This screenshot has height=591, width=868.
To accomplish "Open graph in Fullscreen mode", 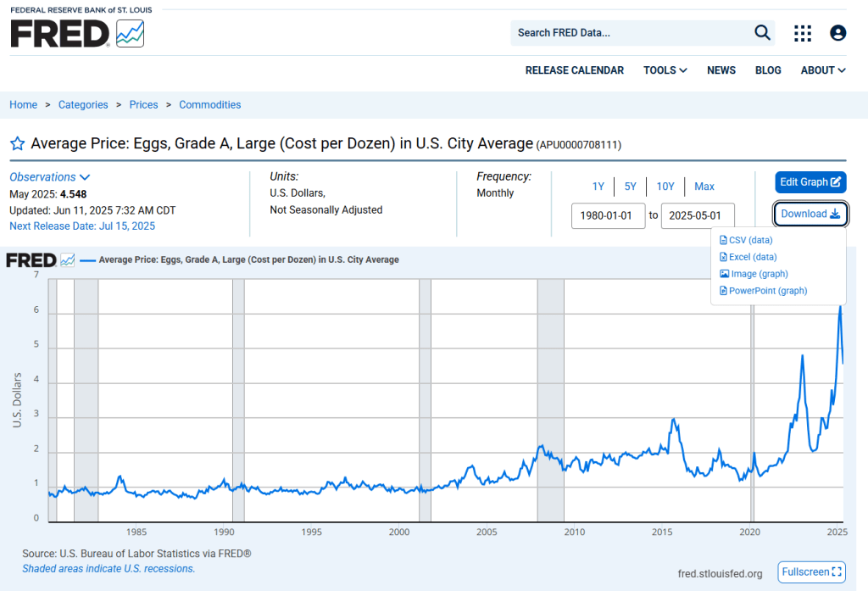I will click(811, 571).
